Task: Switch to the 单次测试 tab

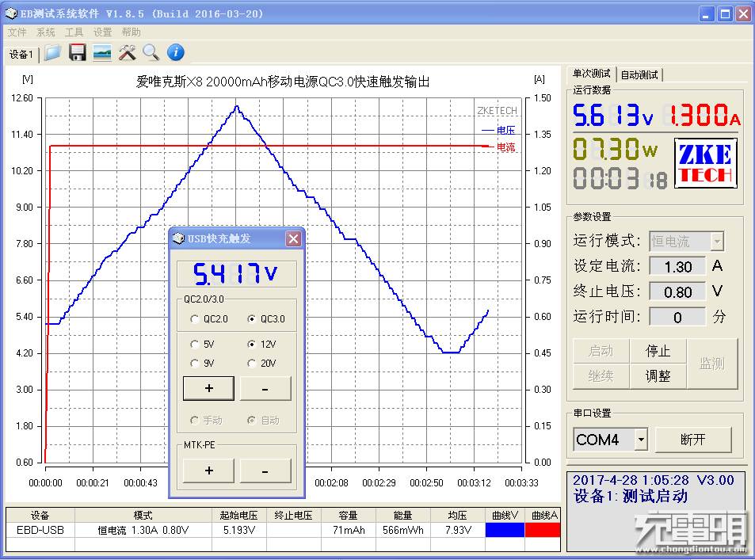Action: click(x=591, y=74)
